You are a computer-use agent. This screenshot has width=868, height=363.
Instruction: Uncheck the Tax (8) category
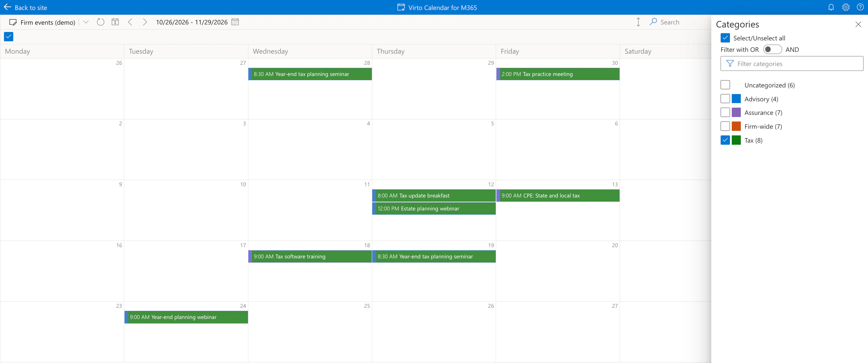tap(725, 140)
